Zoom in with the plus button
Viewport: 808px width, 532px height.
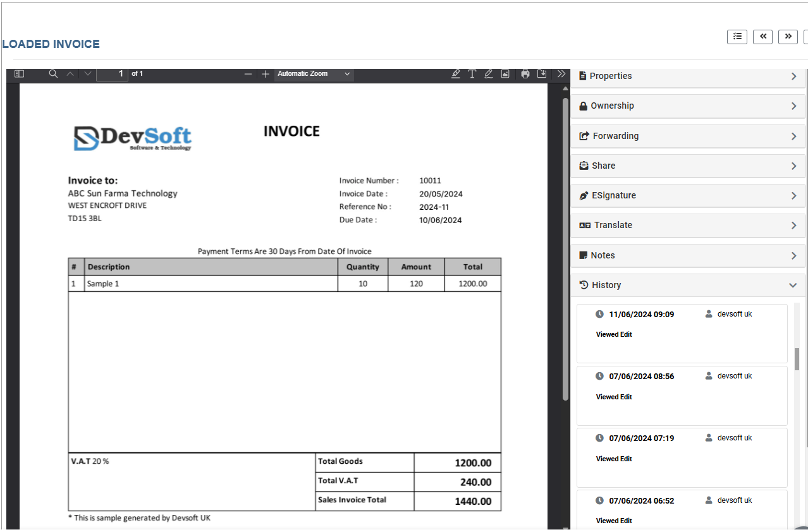point(266,74)
